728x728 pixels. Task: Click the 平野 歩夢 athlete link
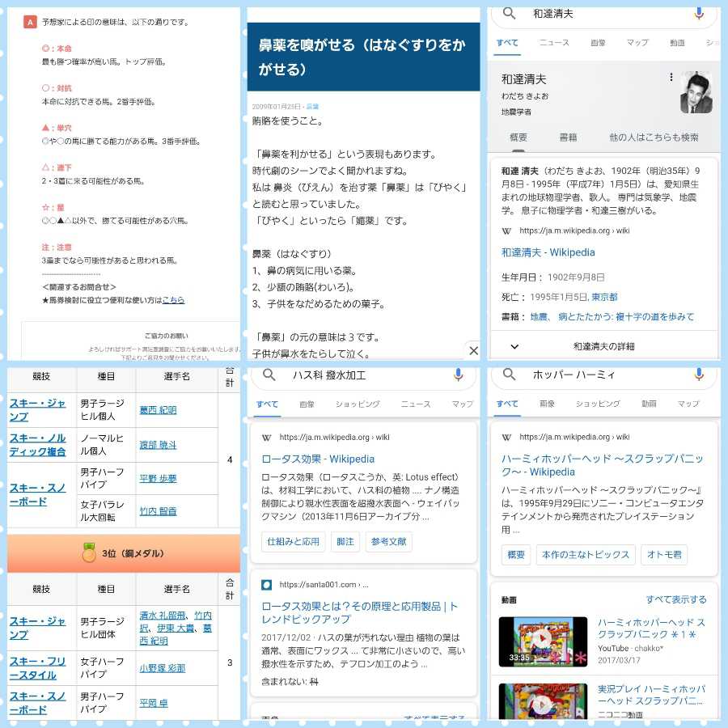tap(158, 478)
